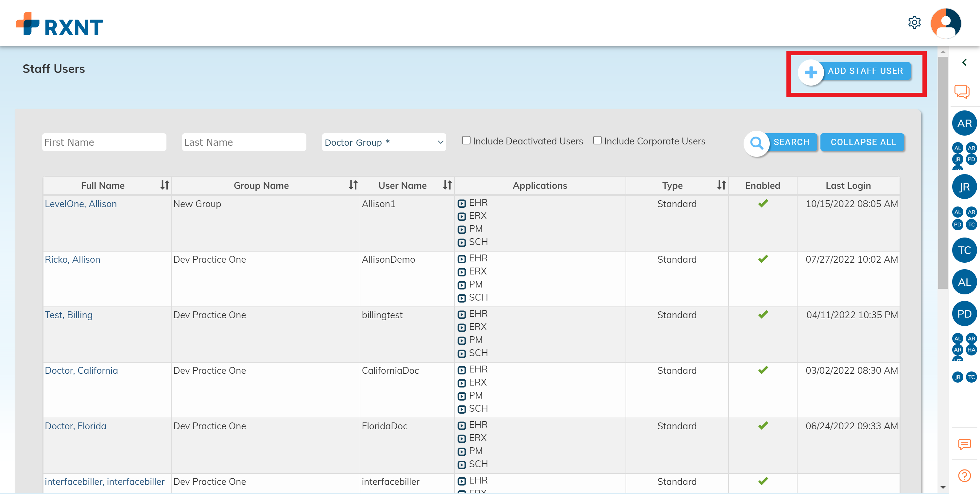The height and width of the screenshot is (494, 980).
Task: Open the help question mark icon
Action: (964, 475)
